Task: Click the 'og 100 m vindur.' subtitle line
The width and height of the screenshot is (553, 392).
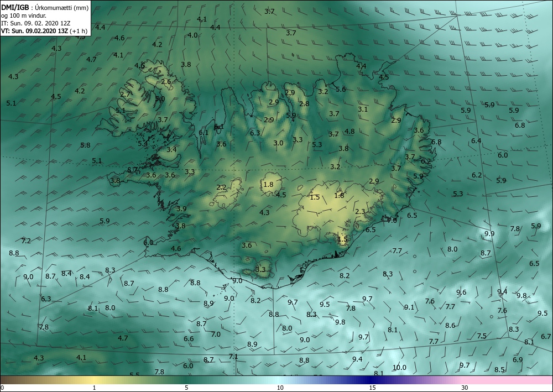Action: (x=24, y=15)
